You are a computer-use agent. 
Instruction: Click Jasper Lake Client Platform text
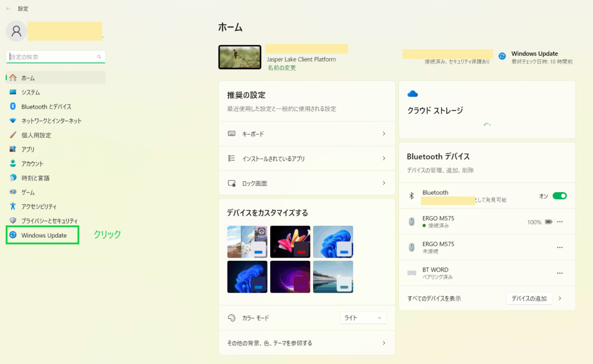[x=302, y=59]
